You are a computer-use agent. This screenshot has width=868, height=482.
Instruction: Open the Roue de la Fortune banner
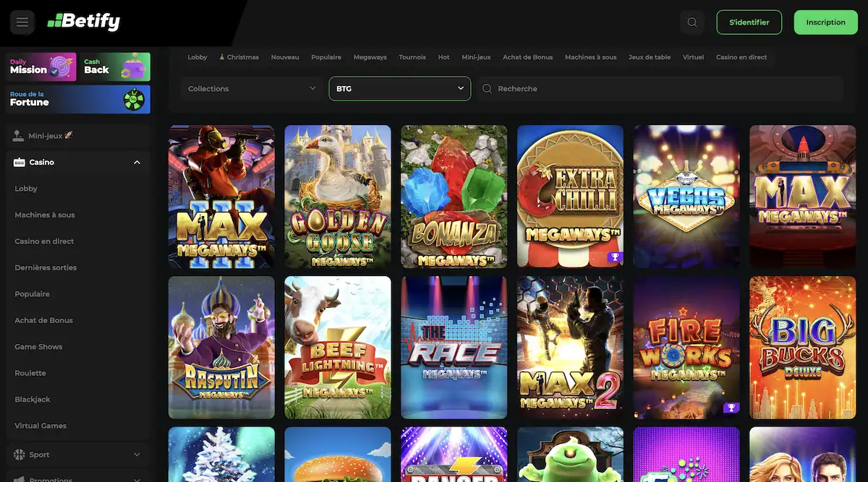click(x=78, y=99)
